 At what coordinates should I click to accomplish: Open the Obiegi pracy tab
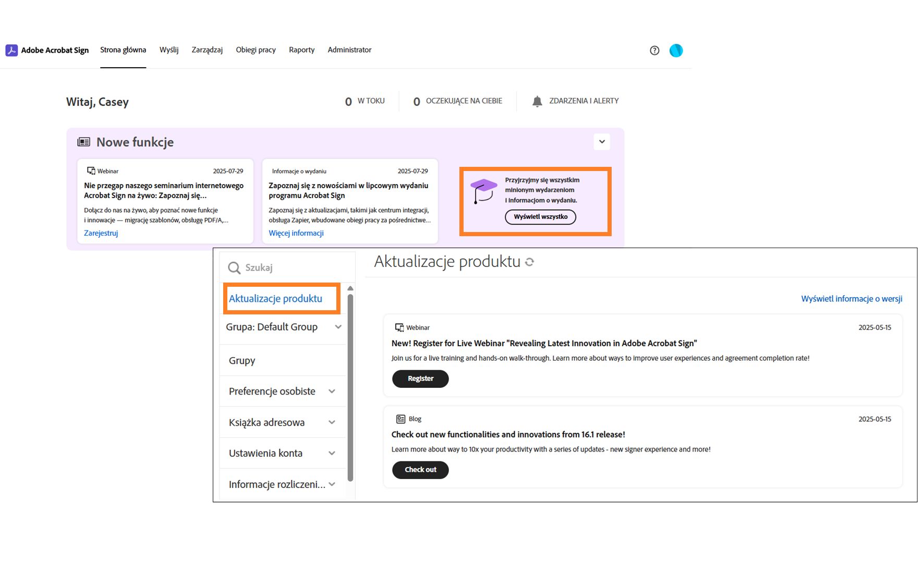pyautogui.click(x=256, y=50)
